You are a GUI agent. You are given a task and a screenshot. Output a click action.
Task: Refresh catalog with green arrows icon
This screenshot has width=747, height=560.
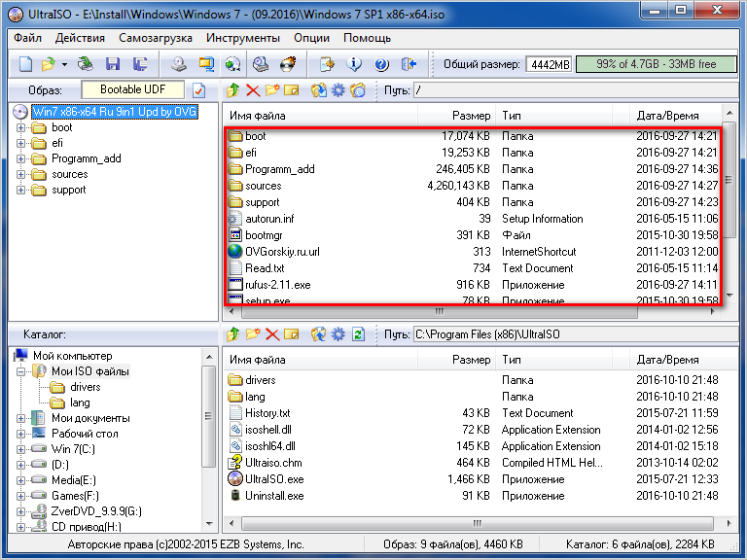pos(358,334)
